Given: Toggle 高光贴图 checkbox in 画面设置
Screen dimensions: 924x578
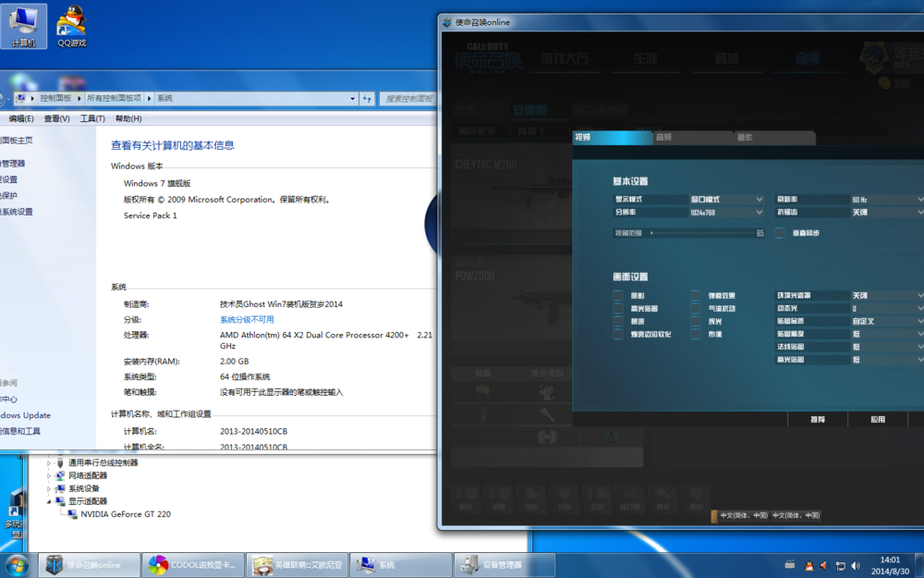Looking at the screenshot, I should coord(617,309).
